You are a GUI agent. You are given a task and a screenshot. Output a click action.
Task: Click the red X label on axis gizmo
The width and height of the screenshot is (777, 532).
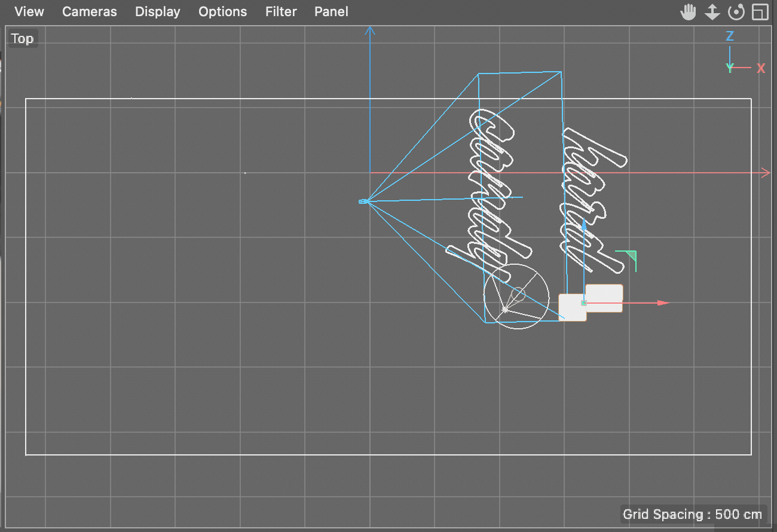coord(761,68)
